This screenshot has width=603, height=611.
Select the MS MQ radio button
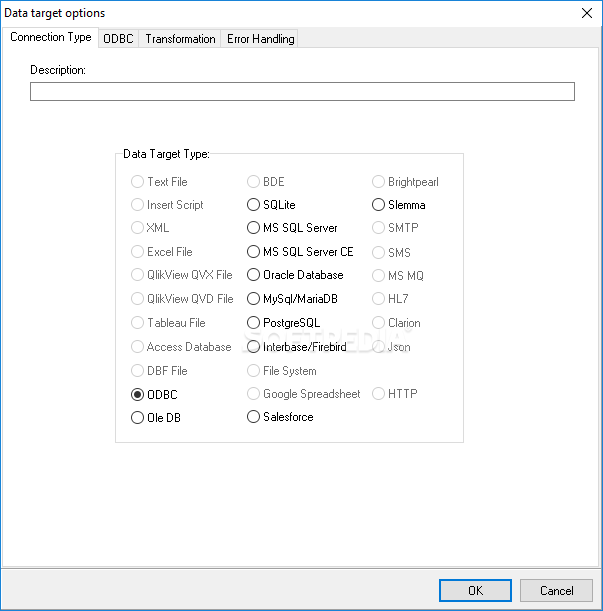(x=378, y=275)
